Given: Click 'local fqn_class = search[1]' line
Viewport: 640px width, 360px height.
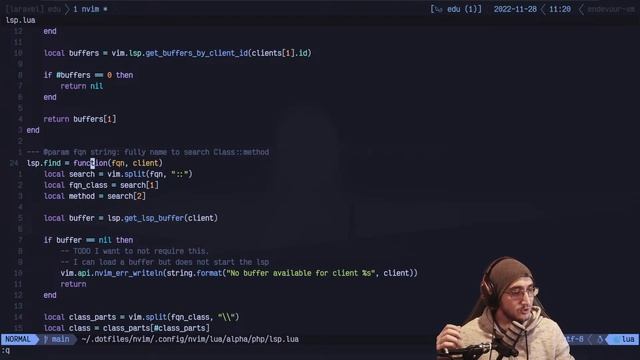Looking at the screenshot, I should (x=101, y=185).
